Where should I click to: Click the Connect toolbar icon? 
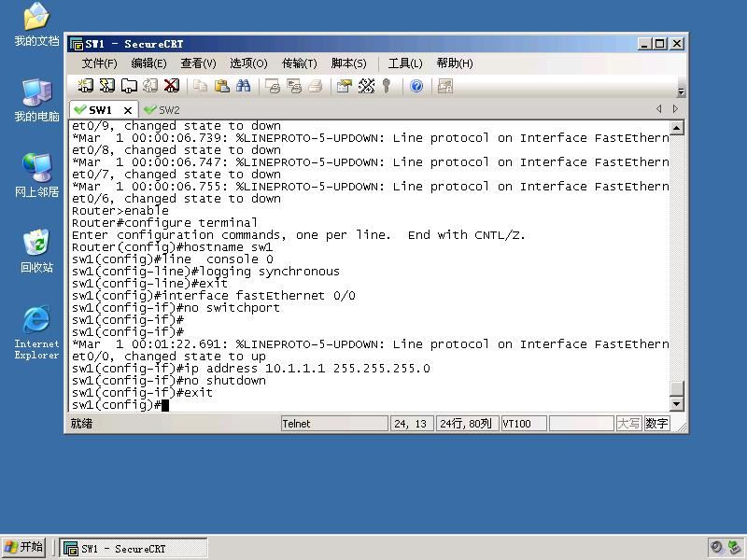point(85,86)
